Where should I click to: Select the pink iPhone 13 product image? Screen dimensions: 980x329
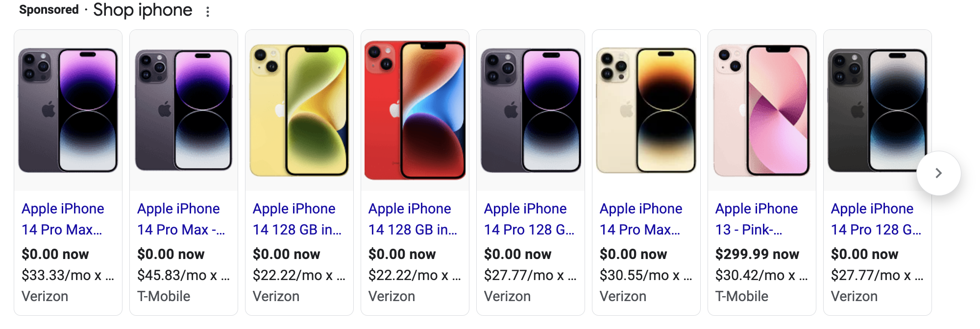point(762,110)
